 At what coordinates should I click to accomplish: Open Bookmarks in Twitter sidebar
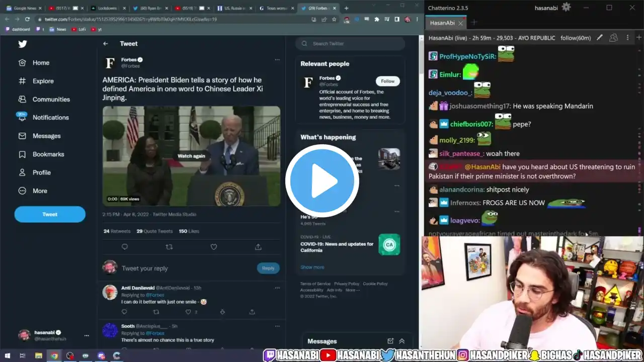(41, 154)
